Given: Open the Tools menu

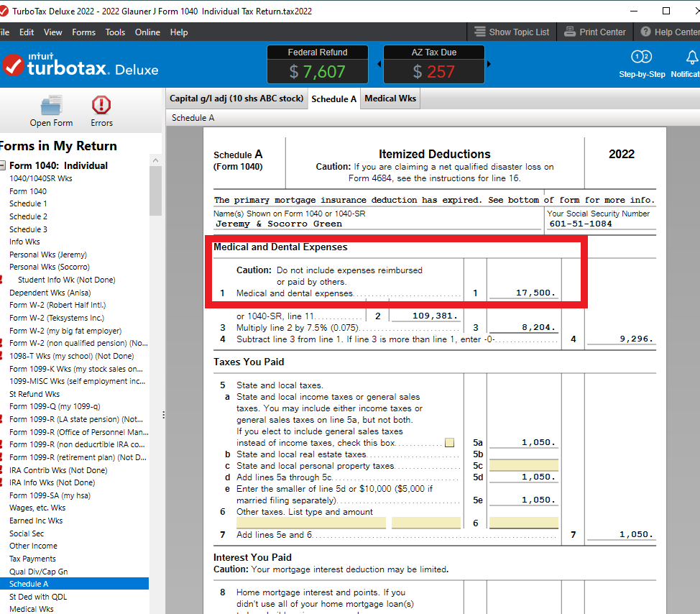Looking at the screenshot, I should (x=115, y=32).
